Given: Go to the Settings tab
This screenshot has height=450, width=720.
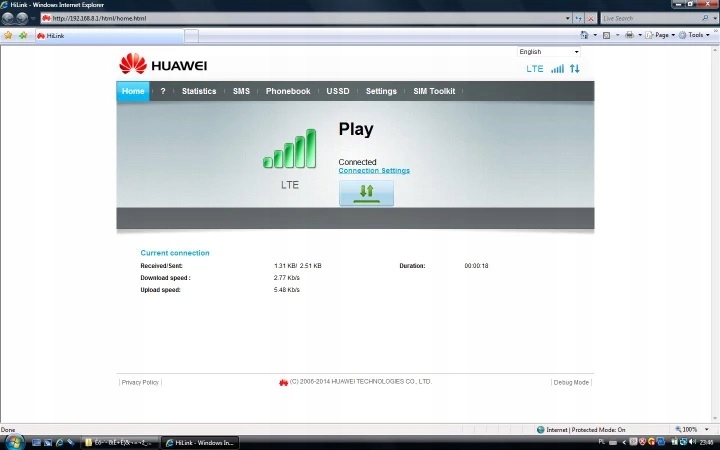Looking at the screenshot, I should [x=381, y=91].
